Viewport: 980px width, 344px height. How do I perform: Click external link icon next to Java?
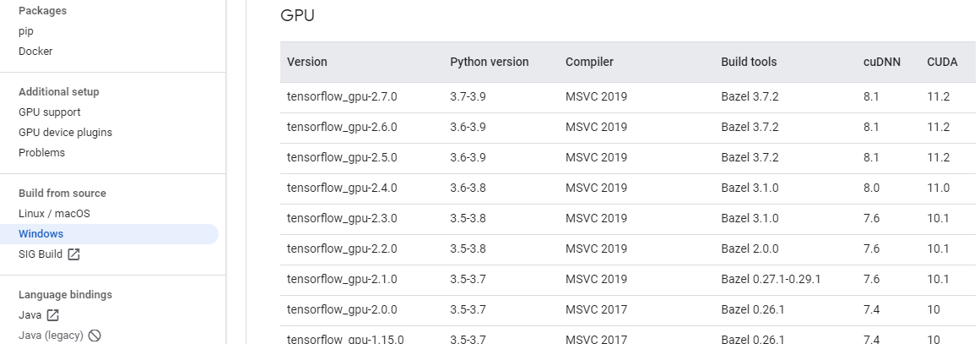52,315
